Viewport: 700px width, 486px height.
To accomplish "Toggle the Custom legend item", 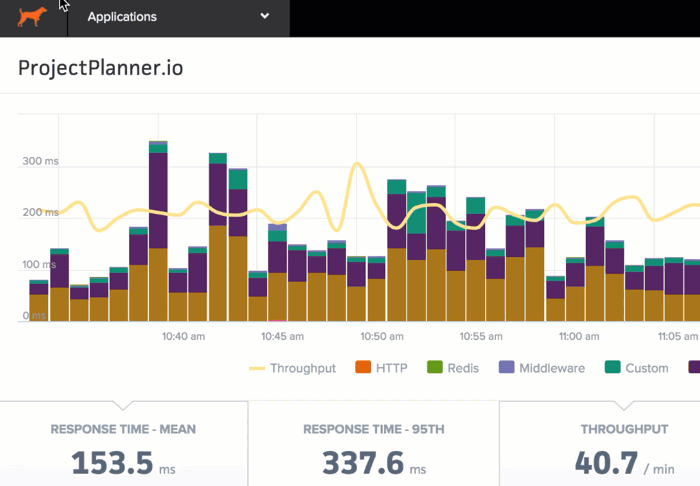I will pyautogui.click(x=637, y=368).
